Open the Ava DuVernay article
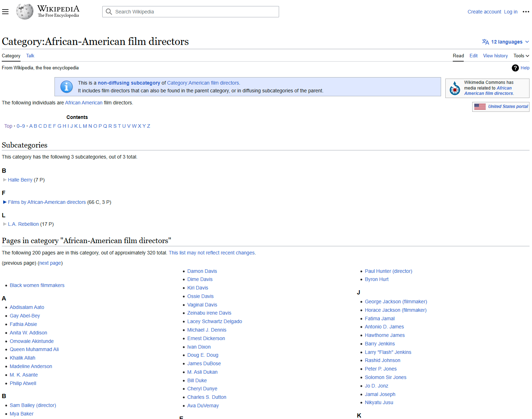Image resolution: width=532 pixels, height=419 pixels. point(203,406)
